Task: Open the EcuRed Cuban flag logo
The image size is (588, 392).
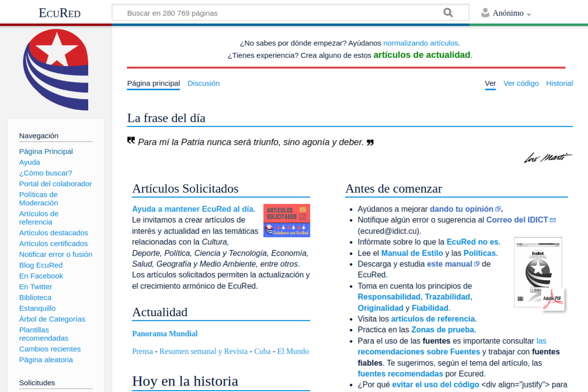Action: click(x=56, y=69)
